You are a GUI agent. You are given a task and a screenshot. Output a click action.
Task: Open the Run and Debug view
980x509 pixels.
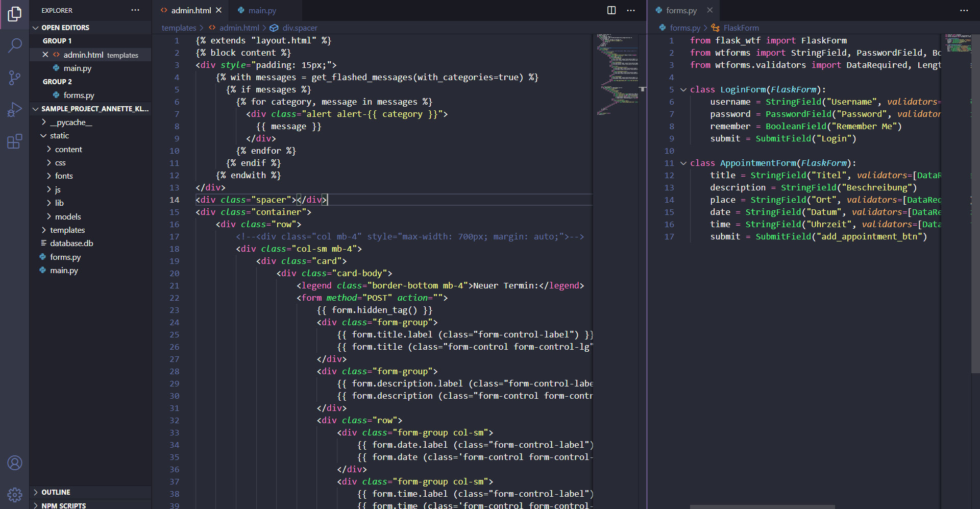[x=15, y=109]
